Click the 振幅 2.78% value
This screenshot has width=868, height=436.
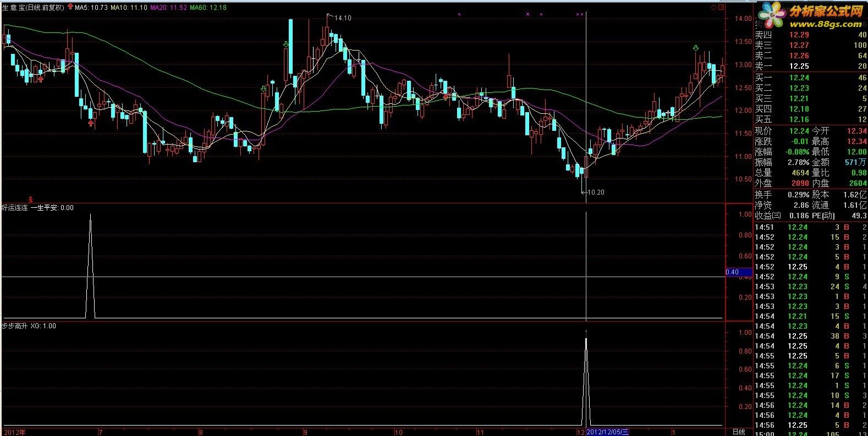[x=798, y=162]
